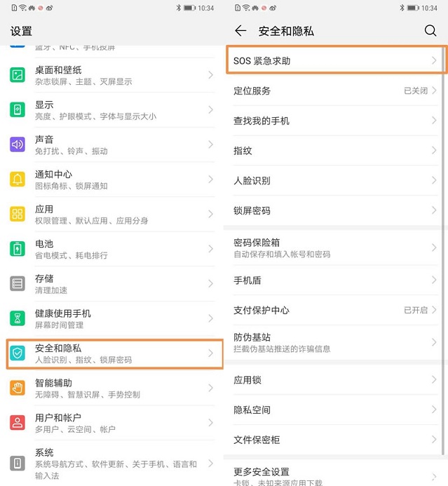Tap the Weibo eye icon in right status bar
This screenshot has width=448, height=486.
(273, 8)
